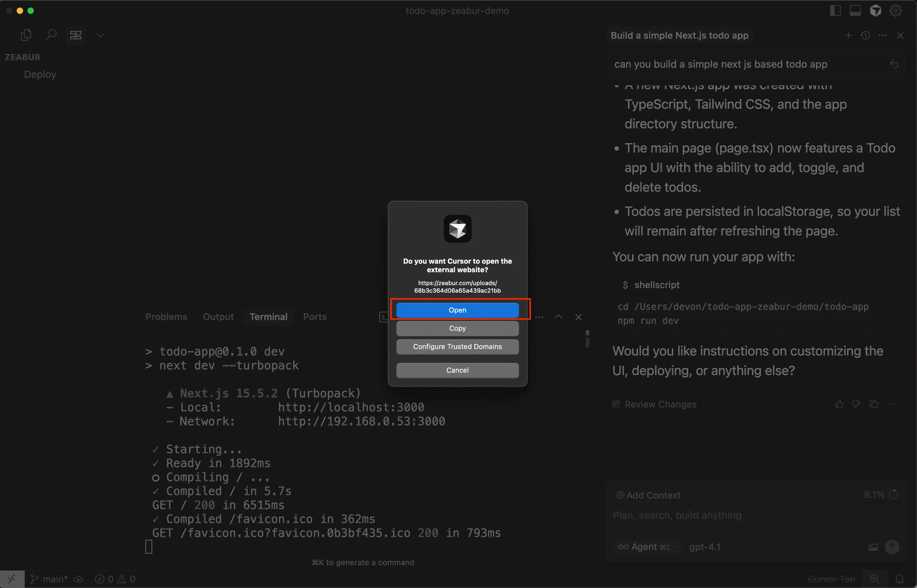Expand the sidebar views chevron dropdown

[x=100, y=35]
